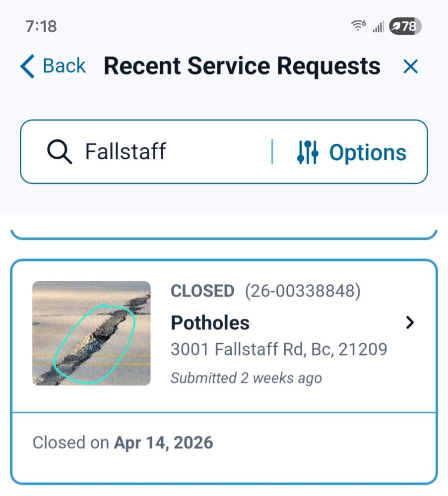Image resolution: width=448 pixels, height=496 pixels.
Task: Check the Wi-Fi status icon
Action: click(359, 25)
